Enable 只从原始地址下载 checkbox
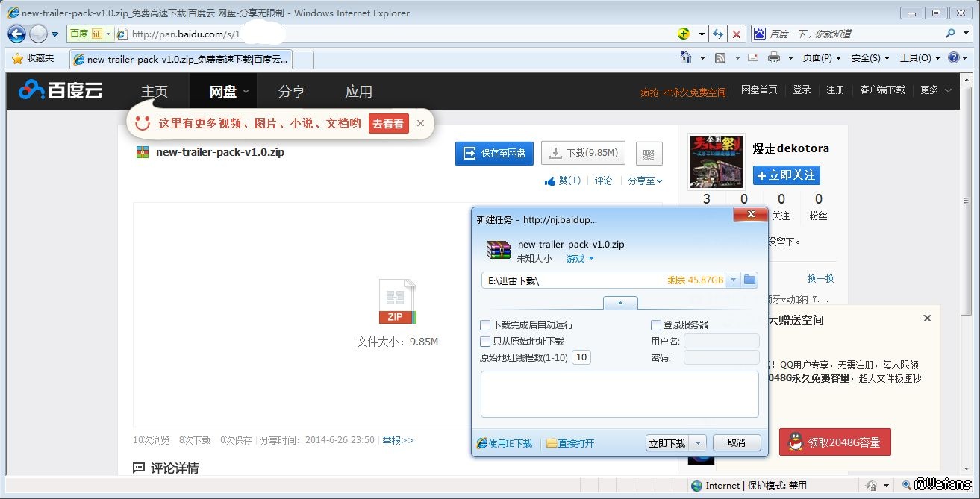980x499 pixels. tap(485, 342)
